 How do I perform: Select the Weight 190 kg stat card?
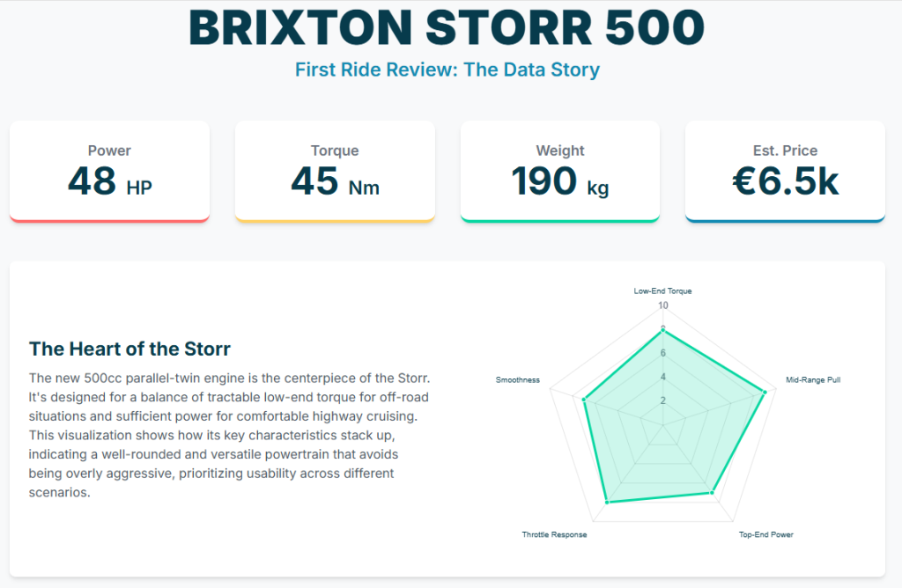click(560, 171)
